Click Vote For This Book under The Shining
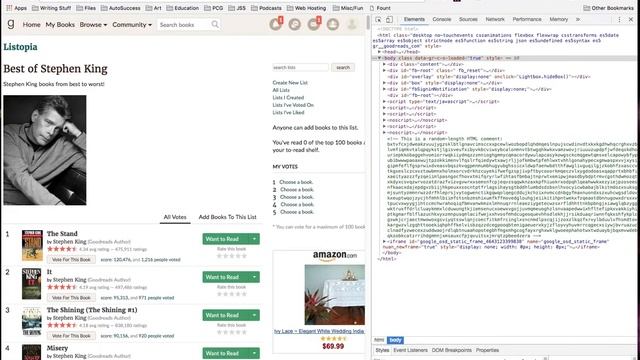The height and width of the screenshot is (360, 640). click(71, 336)
